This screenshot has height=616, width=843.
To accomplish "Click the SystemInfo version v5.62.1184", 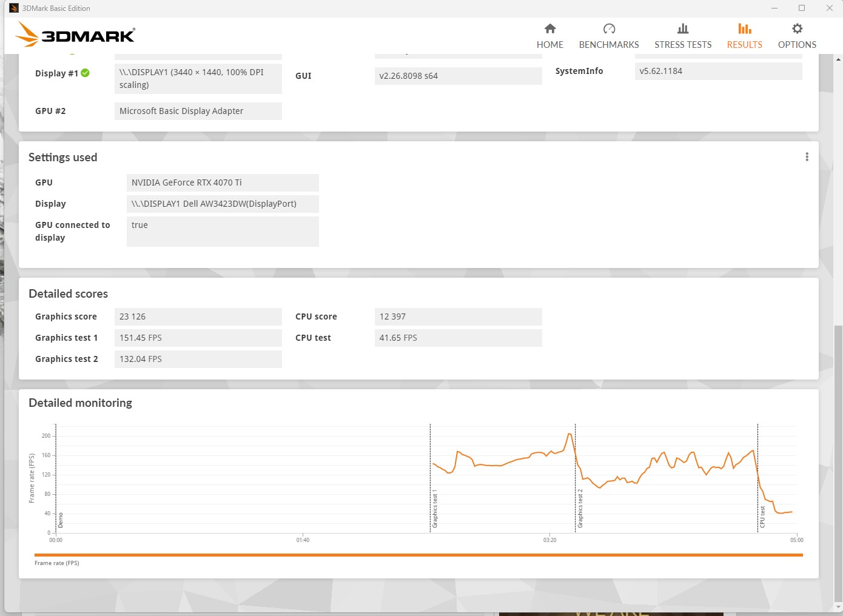I will (x=718, y=71).
